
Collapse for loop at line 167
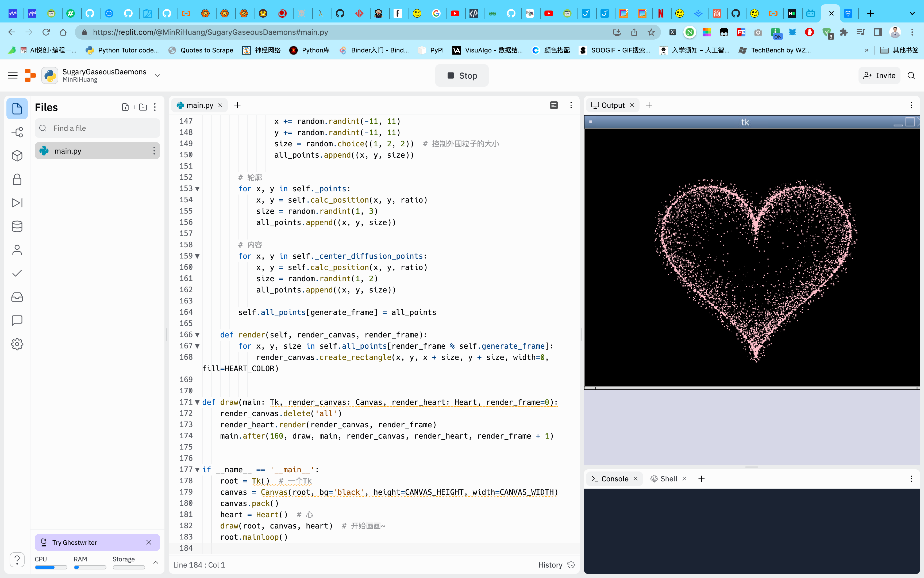[197, 346]
